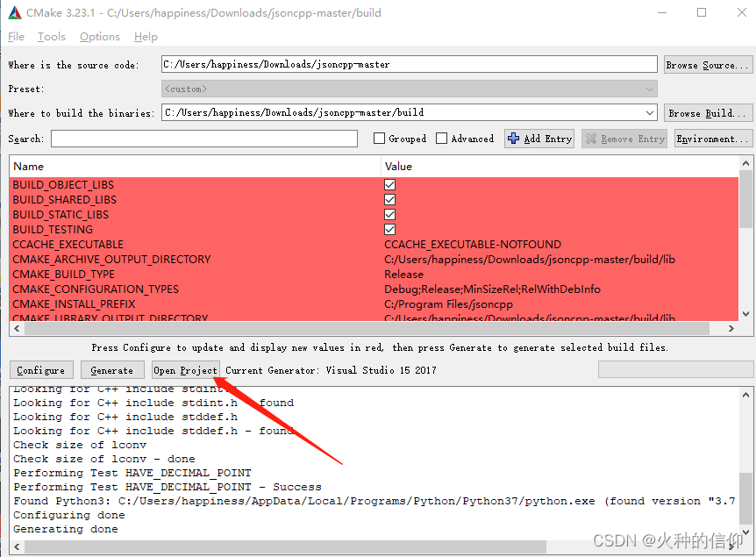Image resolution: width=756 pixels, height=557 pixels.
Task: Click the Name column header
Action: [x=195, y=167]
